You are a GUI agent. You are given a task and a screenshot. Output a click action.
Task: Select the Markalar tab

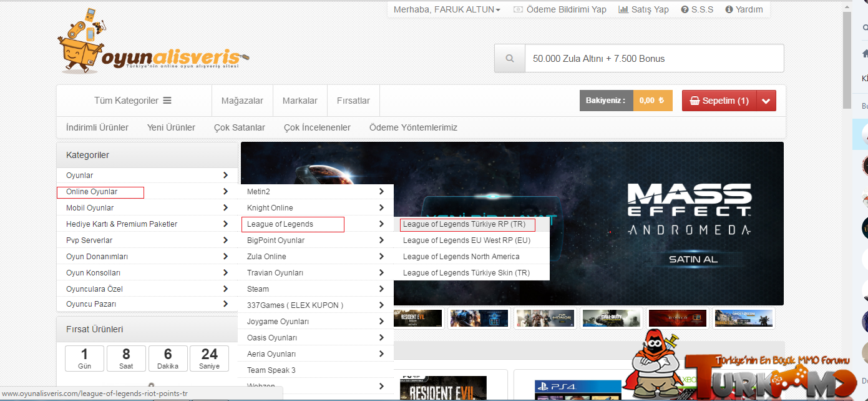300,101
